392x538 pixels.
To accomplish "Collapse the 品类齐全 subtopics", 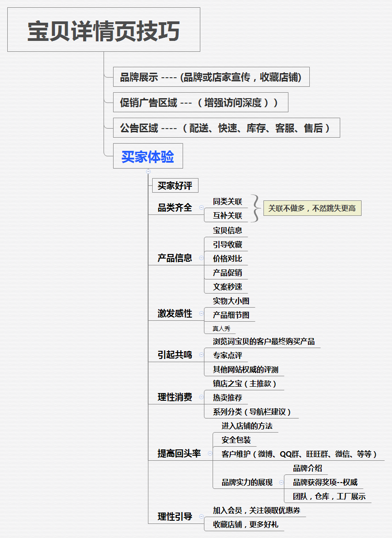I will pyautogui.click(x=201, y=208).
